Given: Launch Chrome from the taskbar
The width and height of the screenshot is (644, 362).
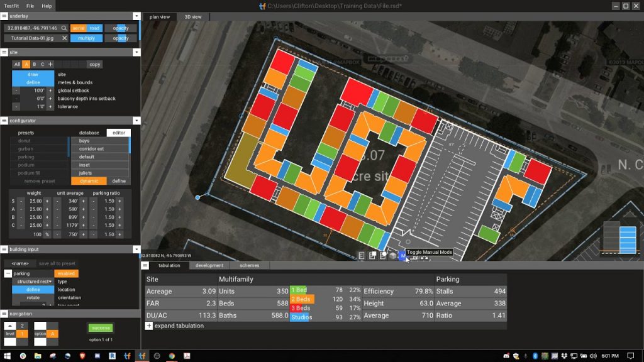Looking at the screenshot, I should tap(172, 355).
